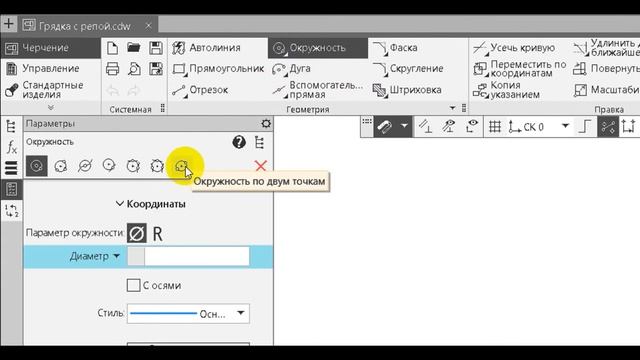640x360 pixels.
Task: Open file folder icon
Action: (134, 48)
